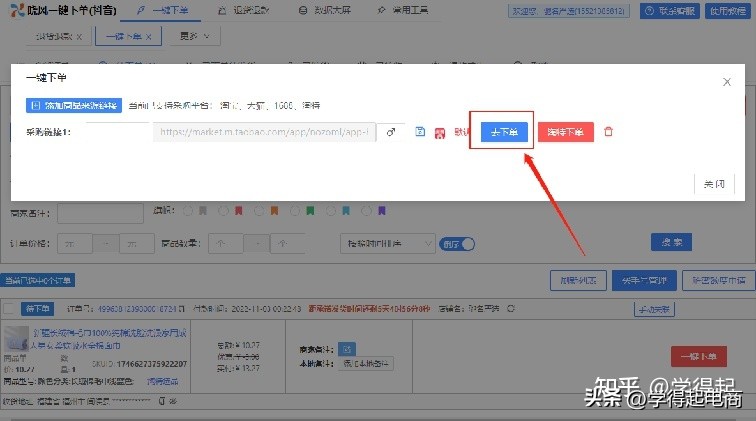This screenshot has height=421, width=756.
Task: Switch to the 一键下单 top navigation item
Action: (x=162, y=10)
